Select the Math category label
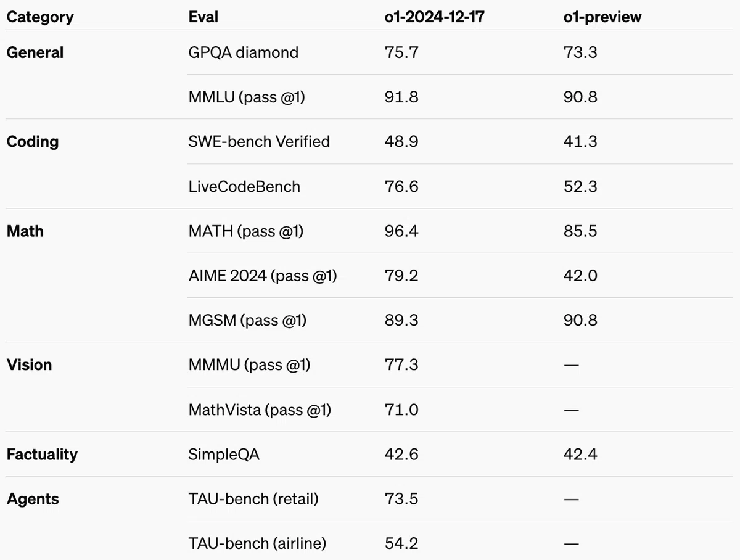 pos(25,231)
